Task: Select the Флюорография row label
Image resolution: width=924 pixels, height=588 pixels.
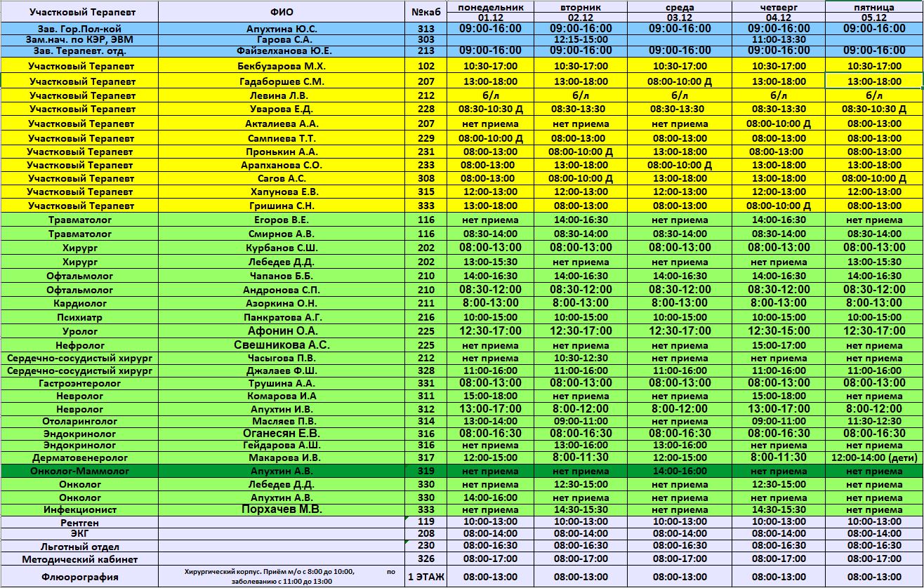Action: 79,577
